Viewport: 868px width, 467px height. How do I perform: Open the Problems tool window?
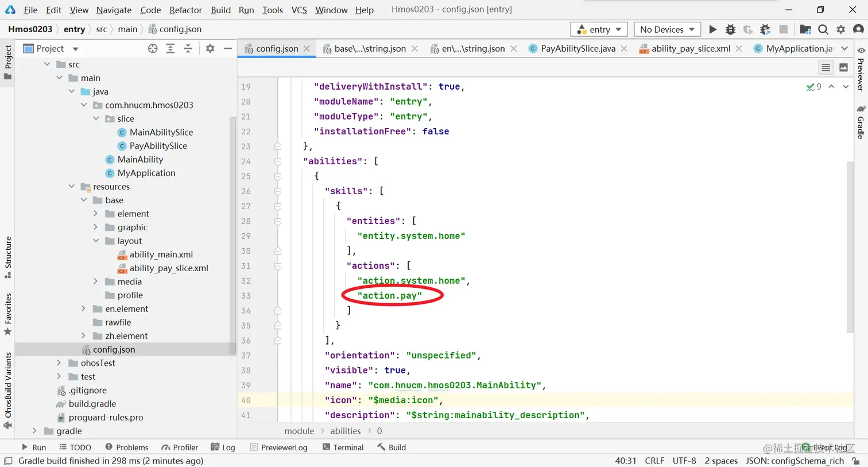pyautogui.click(x=127, y=447)
